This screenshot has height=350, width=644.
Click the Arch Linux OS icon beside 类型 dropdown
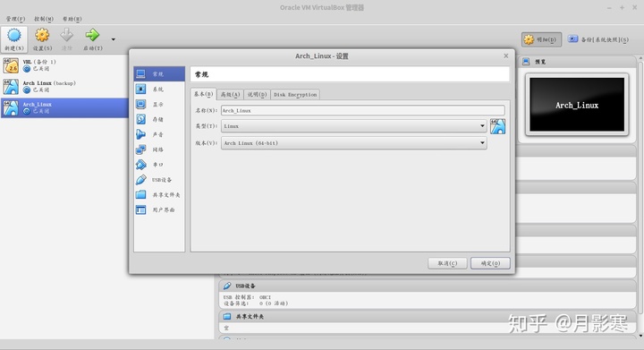click(x=498, y=126)
